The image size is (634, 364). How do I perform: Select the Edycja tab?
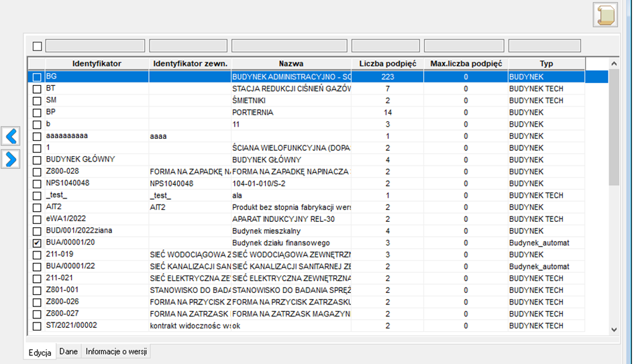click(x=40, y=353)
